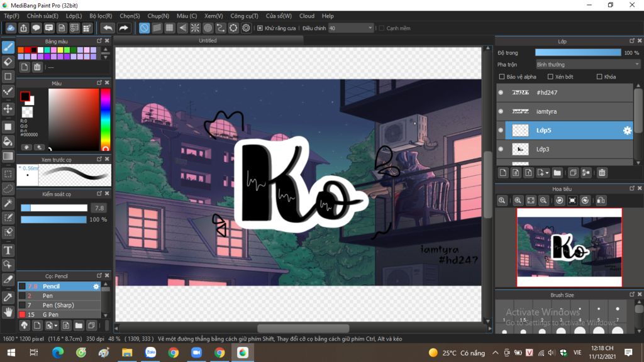This screenshot has height=362, width=644.
Task: Select the G Pen brush
Action: pos(59,315)
